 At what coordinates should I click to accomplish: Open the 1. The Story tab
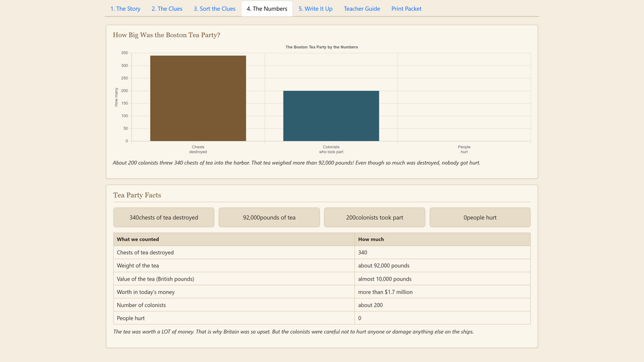pyautogui.click(x=125, y=8)
